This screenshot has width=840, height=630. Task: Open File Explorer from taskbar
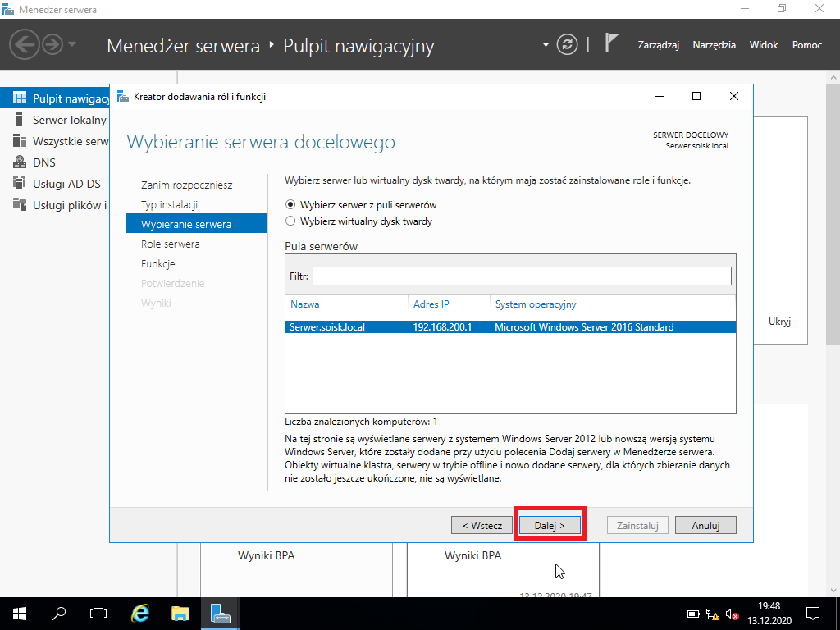coord(180,614)
